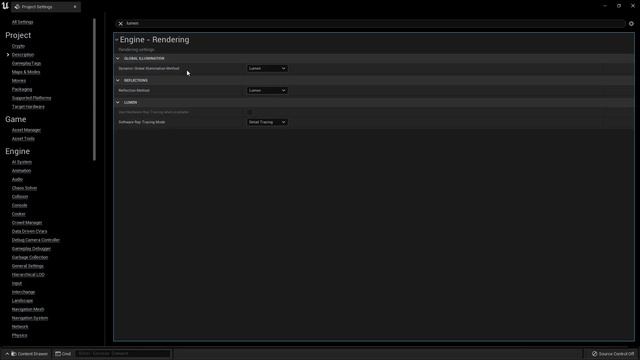Open Crowd Manager settings
This screenshot has width=640, height=360.
(x=27, y=223)
